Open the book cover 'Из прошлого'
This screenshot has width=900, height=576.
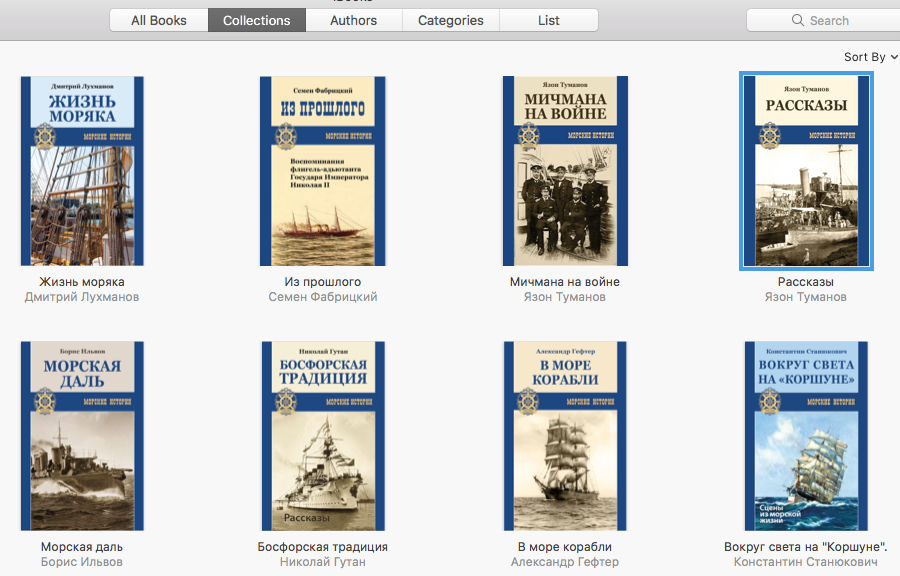tap(322, 171)
